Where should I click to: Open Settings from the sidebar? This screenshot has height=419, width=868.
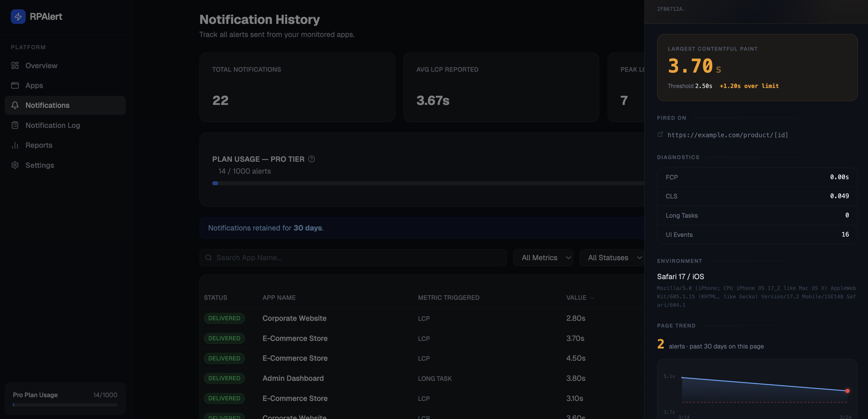point(65,165)
